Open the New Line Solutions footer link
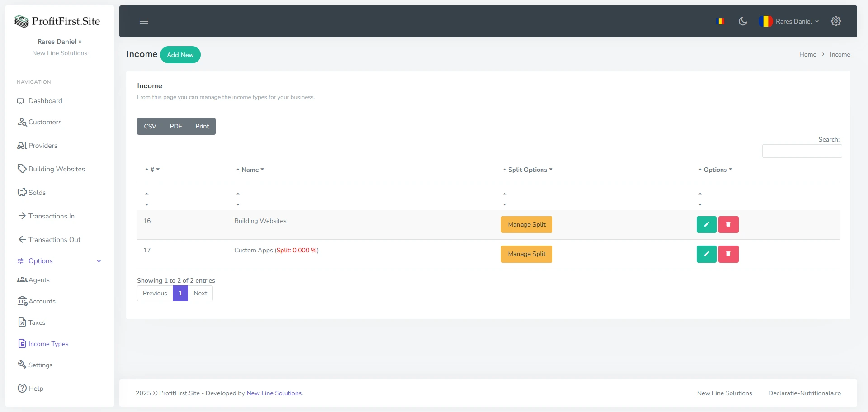Image resolution: width=868 pixels, height=412 pixels. pyautogui.click(x=724, y=393)
